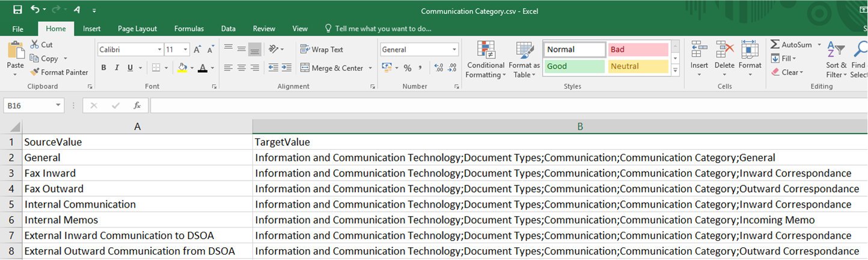Increase decimal places
Viewport: 868px width, 260px height.
click(x=438, y=67)
